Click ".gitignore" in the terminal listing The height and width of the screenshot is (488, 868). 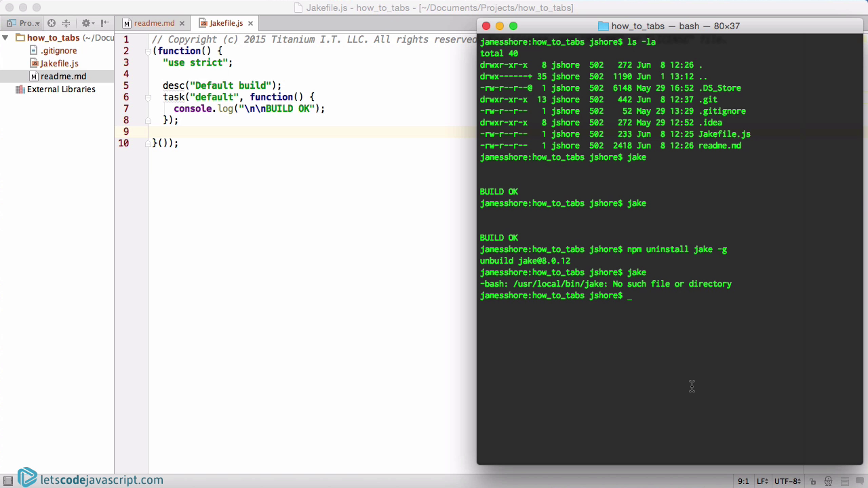click(722, 111)
